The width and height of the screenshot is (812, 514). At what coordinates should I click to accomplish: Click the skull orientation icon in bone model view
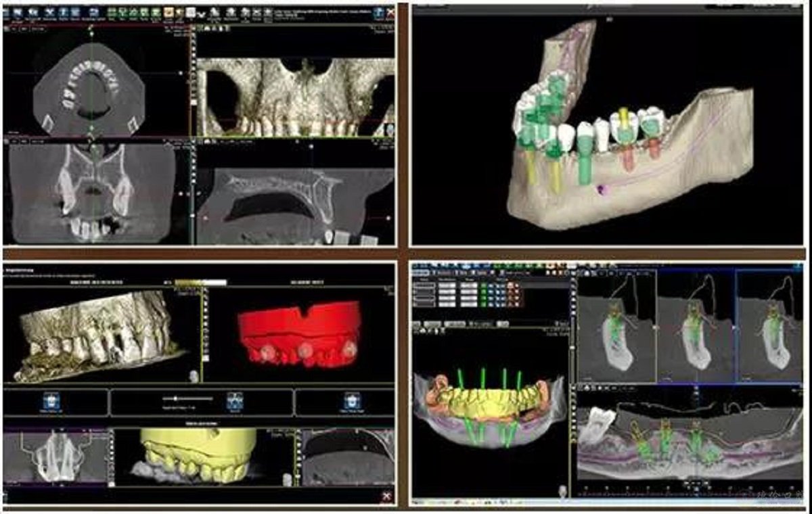click(194, 376)
